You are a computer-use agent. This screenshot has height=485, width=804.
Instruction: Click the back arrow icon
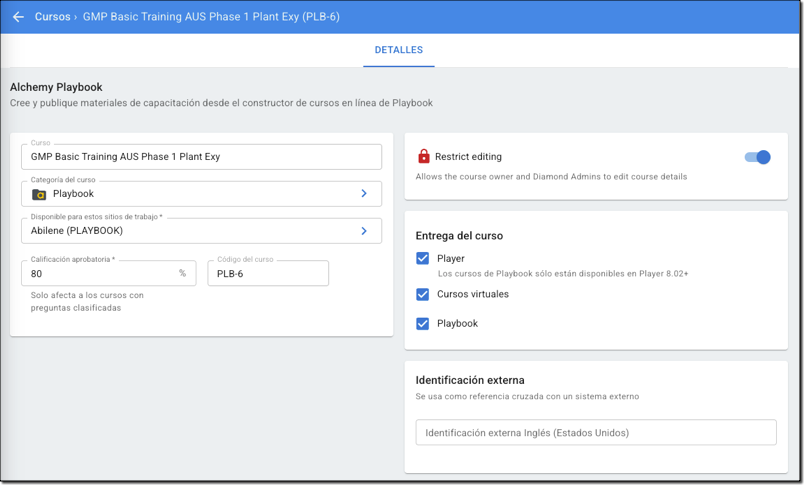[x=18, y=17]
